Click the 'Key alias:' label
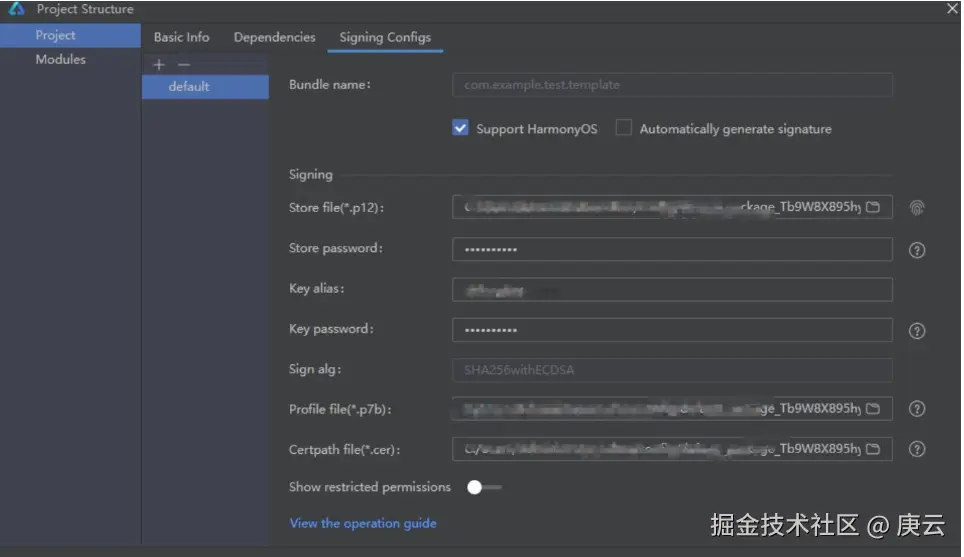Image resolution: width=964 pixels, height=557 pixels. [317, 288]
